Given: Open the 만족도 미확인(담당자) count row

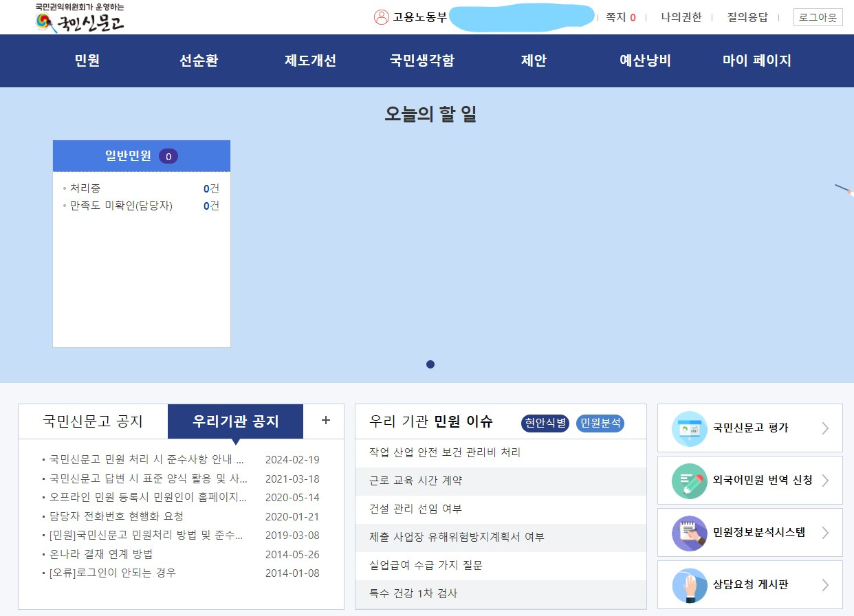Looking at the screenshot, I should [142, 206].
